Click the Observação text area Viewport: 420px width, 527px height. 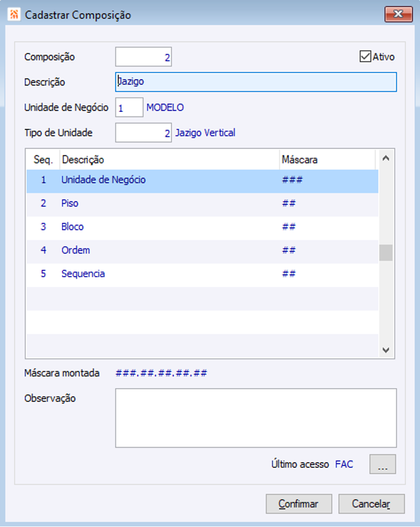coord(256,417)
